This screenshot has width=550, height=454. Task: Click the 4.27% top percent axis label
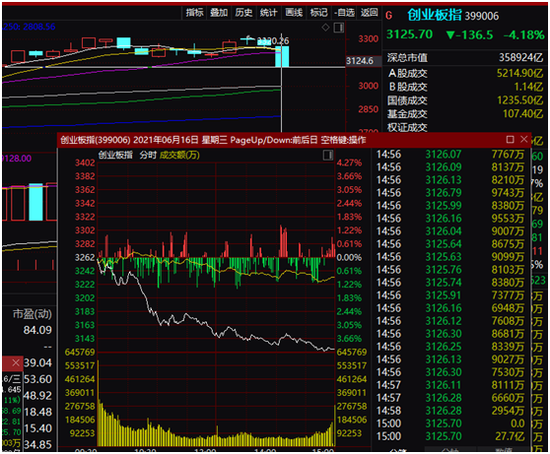[349, 163]
